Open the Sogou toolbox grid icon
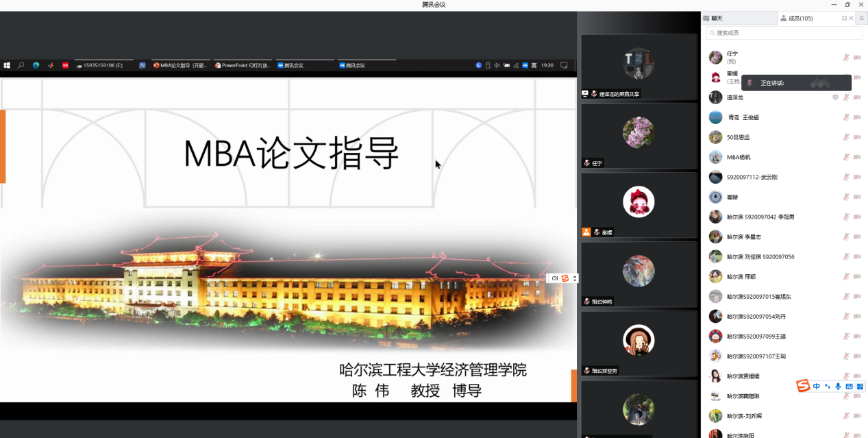This screenshot has height=438, width=868. tap(860, 387)
